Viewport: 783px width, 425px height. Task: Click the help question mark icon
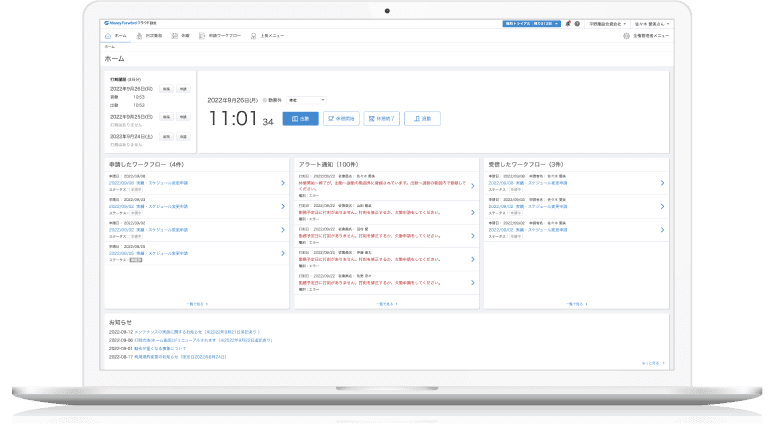[x=578, y=23]
